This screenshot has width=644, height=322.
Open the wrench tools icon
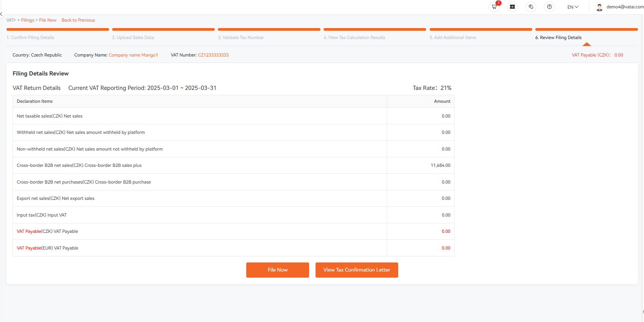(531, 7)
